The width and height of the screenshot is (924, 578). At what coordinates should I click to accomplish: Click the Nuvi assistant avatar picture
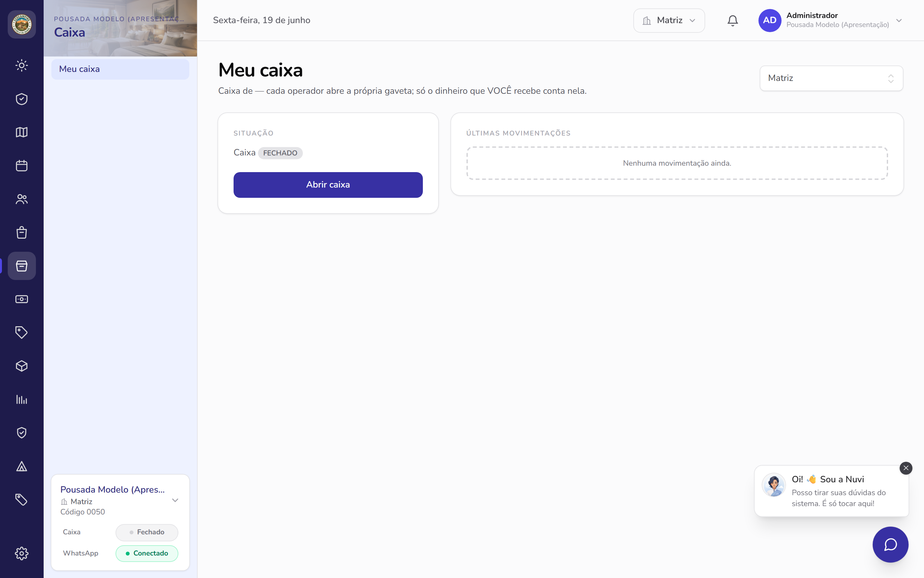click(x=774, y=485)
